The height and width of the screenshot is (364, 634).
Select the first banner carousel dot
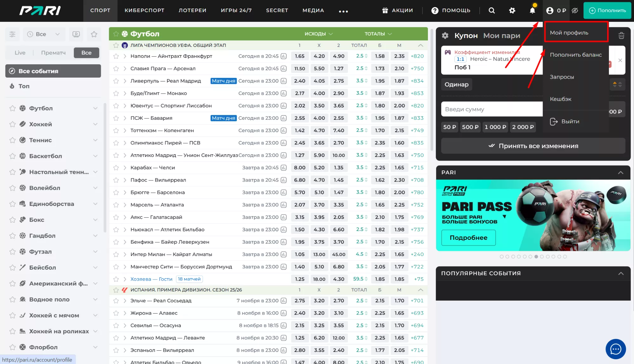click(501, 257)
